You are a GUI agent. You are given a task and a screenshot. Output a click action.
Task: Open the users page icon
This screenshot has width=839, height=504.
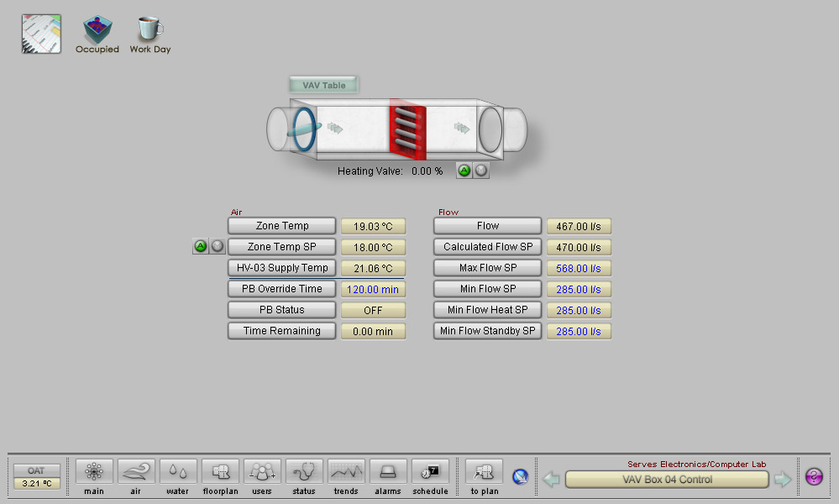[x=262, y=471]
